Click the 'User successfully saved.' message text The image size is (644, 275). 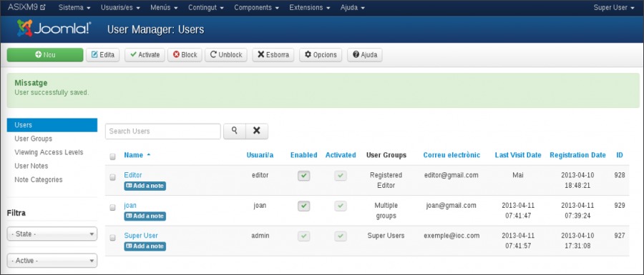tap(52, 93)
